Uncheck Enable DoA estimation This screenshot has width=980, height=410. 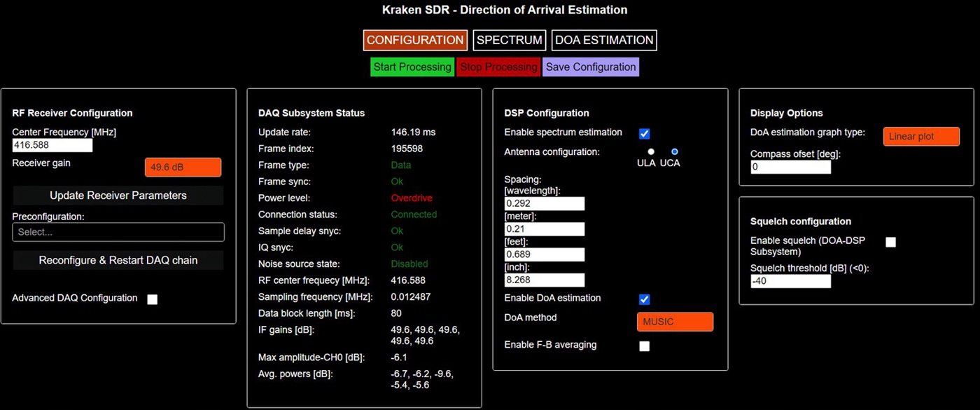click(645, 299)
